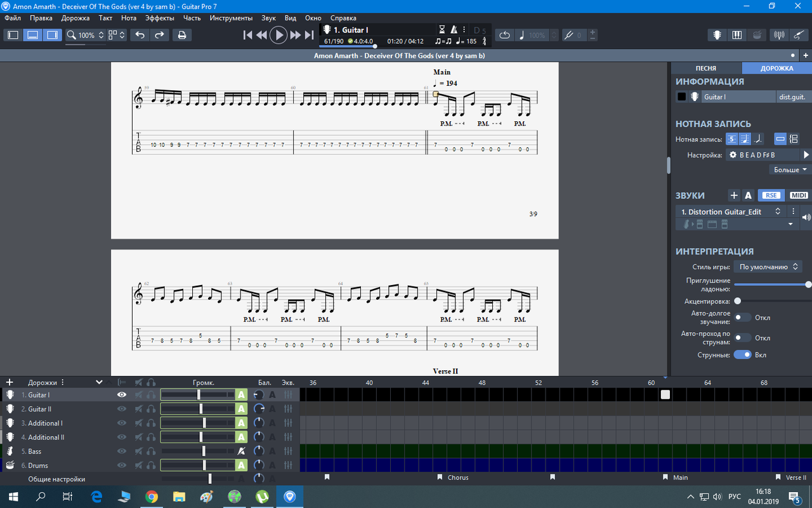The image size is (812, 508).
Task: Open tuning B E A D F# B settings
Action: [763, 154]
